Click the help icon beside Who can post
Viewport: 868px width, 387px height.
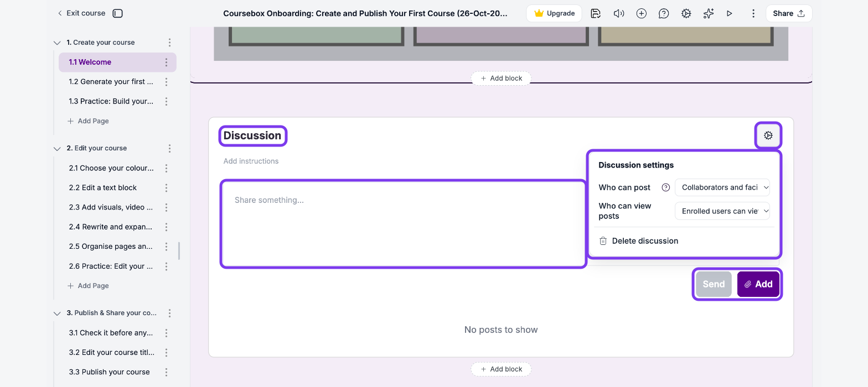click(666, 187)
